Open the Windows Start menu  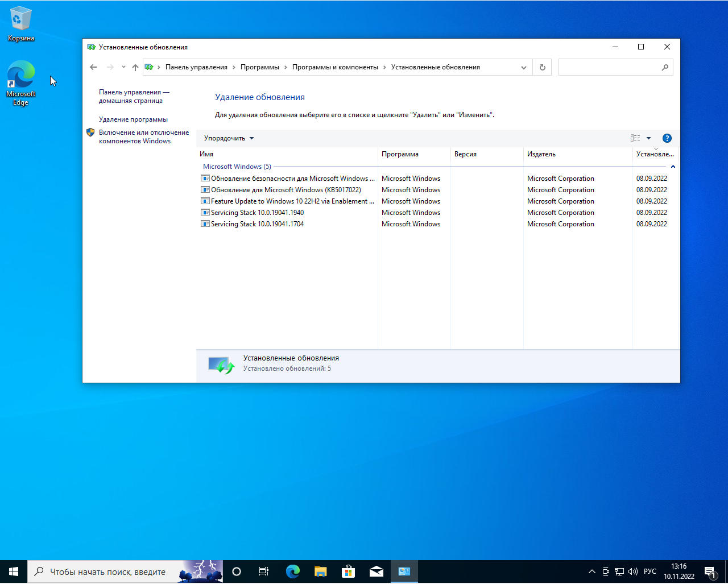(14, 572)
